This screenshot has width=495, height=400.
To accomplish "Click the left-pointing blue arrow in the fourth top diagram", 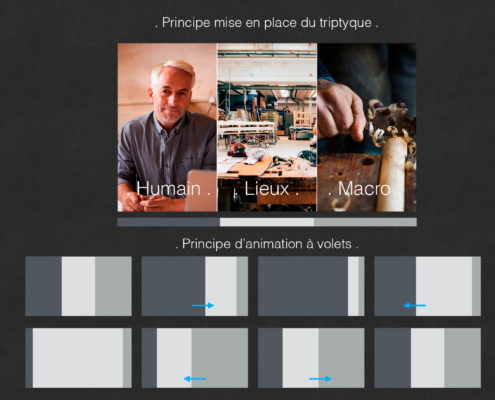I will pyautogui.click(x=414, y=305).
